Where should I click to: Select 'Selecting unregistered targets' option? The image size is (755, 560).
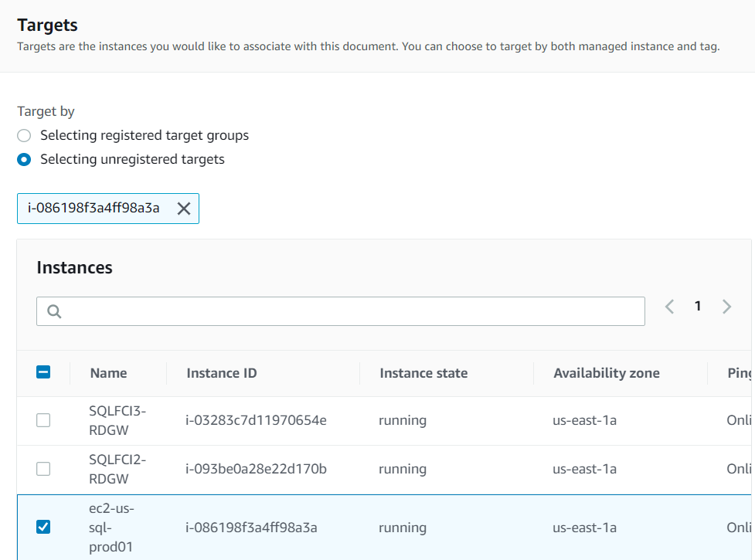(23, 159)
